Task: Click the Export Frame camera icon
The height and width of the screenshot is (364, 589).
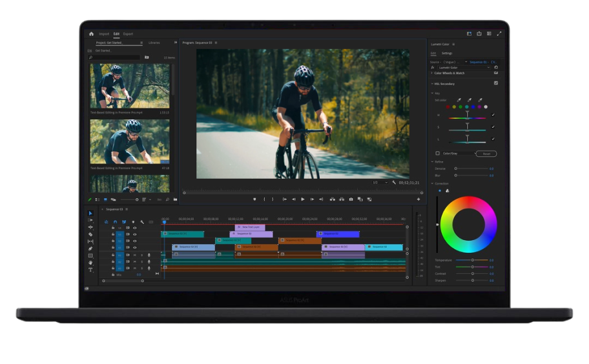Action: 351,199
